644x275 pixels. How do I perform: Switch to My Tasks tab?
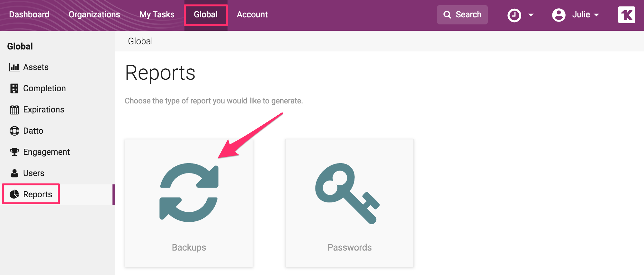click(x=157, y=14)
